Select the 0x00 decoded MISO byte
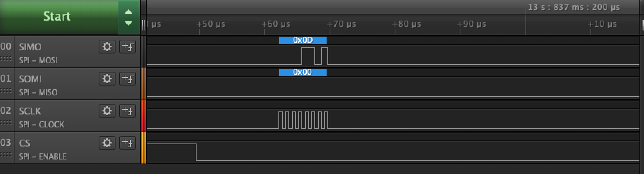The height and width of the screenshot is (174, 644). [x=302, y=72]
